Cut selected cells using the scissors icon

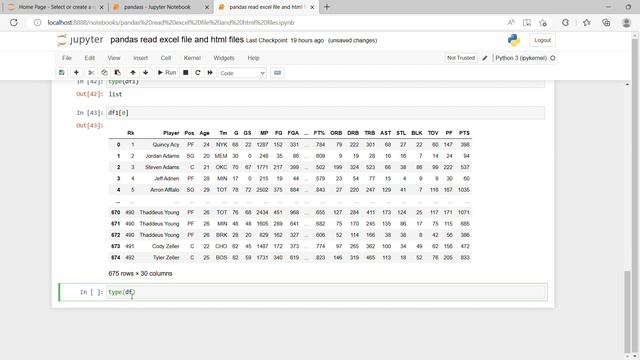[x=91, y=73]
